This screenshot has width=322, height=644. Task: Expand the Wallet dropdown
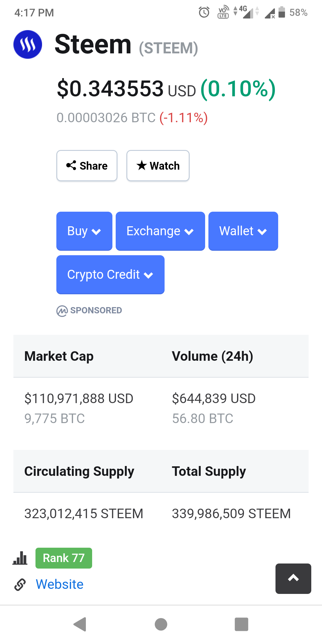point(243,231)
